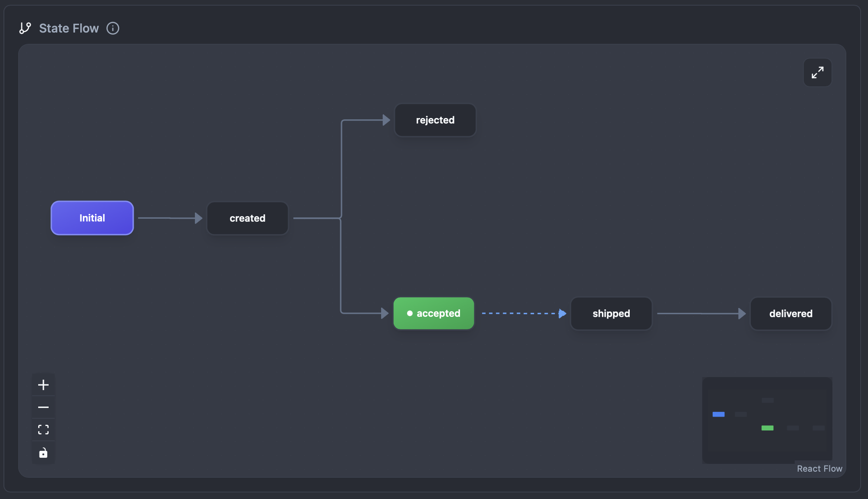The image size is (868, 499).
Task: Select the created node
Action: [247, 218]
